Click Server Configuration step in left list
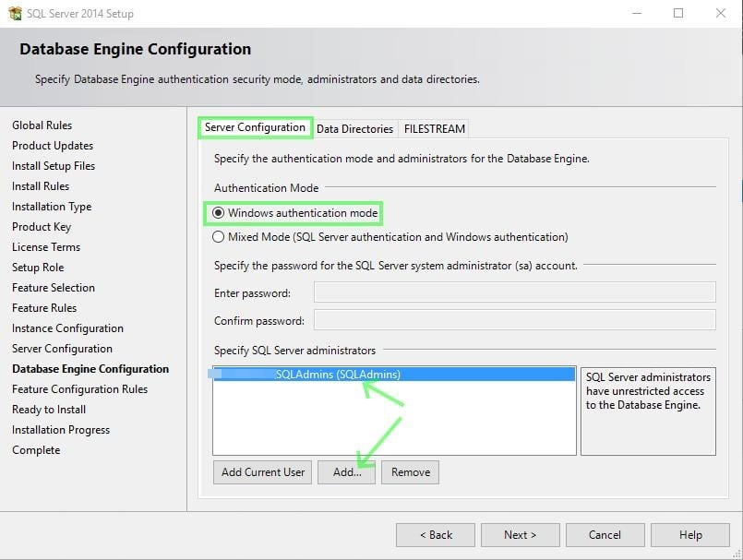The height and width of the screenshot is (560, 743). 62,349
